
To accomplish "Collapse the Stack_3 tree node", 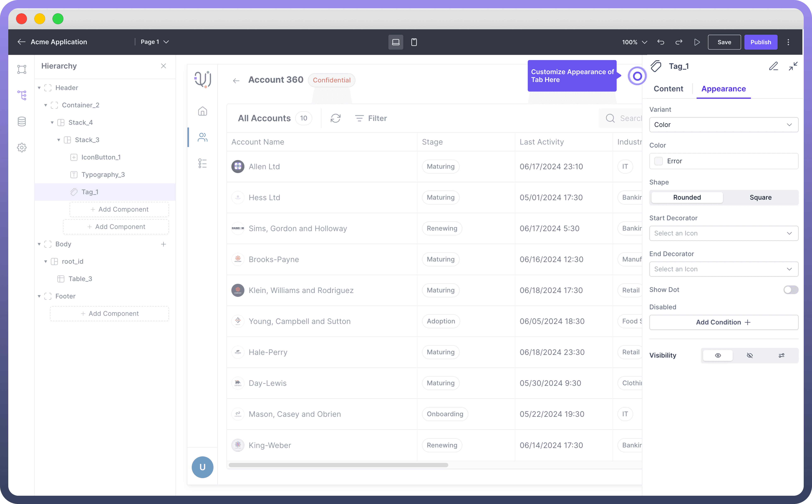I will tap(59, 140).
